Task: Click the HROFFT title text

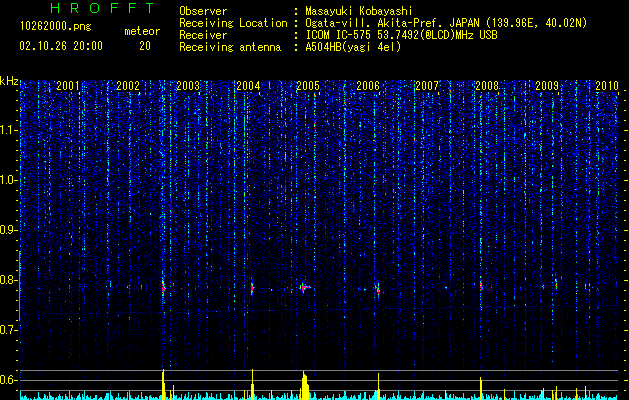Action: [x=102, y=8]
